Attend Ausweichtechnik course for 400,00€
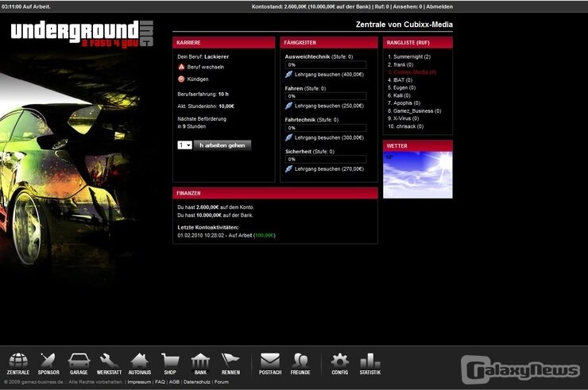This screenshot has height=390, width=588. pos(329,75)
